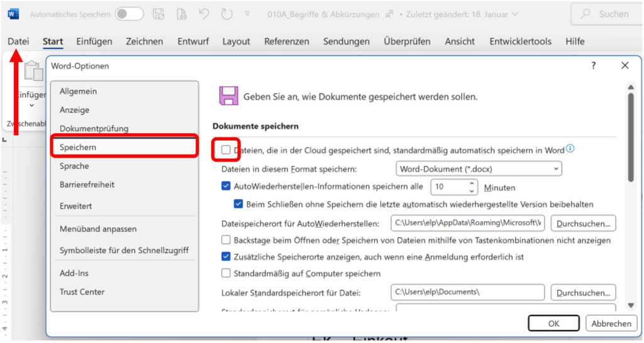Screen dimensions: 644x343
Task: Select Anzeige in options sidebar
Action: point(124,110)
